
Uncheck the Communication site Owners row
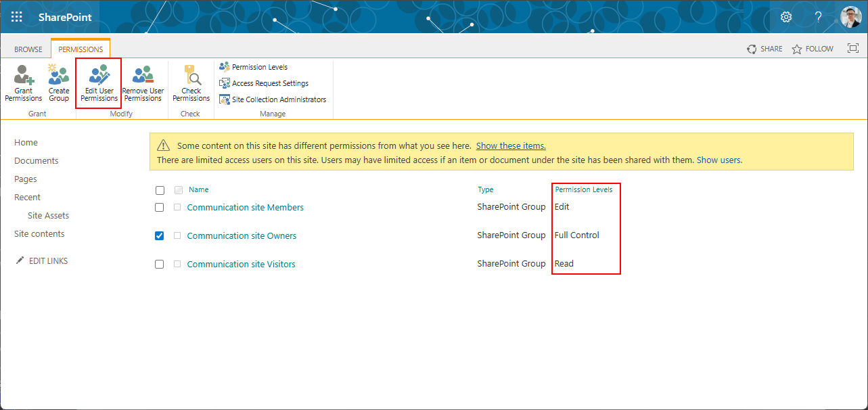click(x=160, y=235)
